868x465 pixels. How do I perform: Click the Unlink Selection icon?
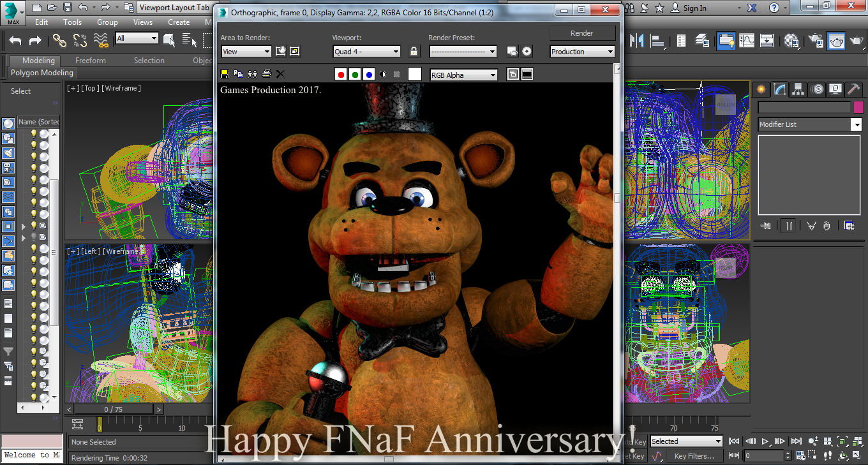[80, 41]
